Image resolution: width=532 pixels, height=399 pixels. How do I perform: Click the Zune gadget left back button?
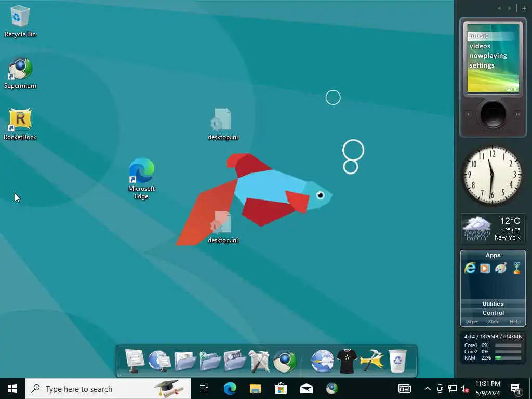click(x=468, y=114)
